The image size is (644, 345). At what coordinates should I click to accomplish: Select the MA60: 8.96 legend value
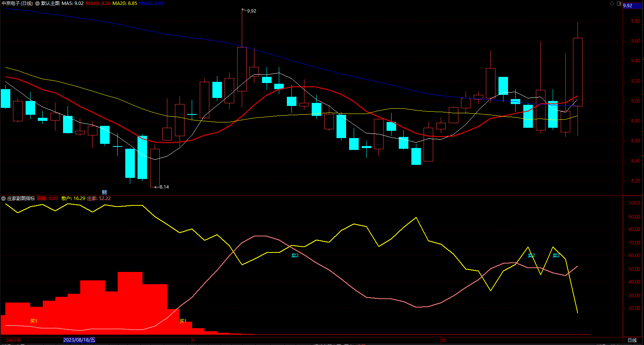(x=151, y=3)
